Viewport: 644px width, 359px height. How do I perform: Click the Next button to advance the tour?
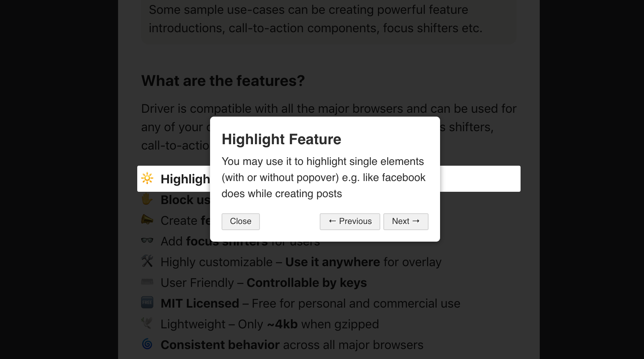[406, 221]
